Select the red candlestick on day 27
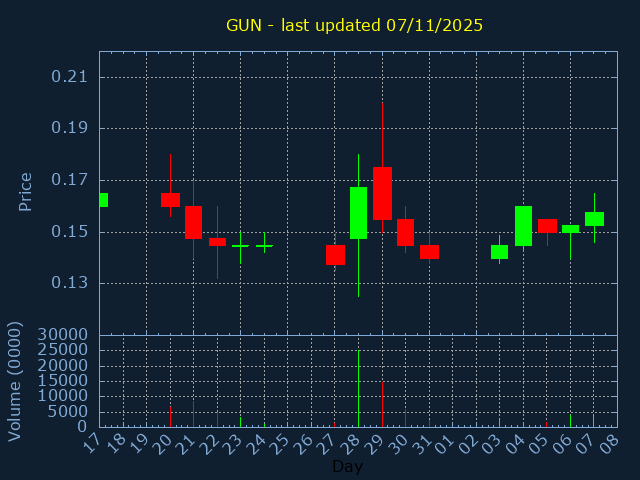640x480 pixels. point(335,255)
